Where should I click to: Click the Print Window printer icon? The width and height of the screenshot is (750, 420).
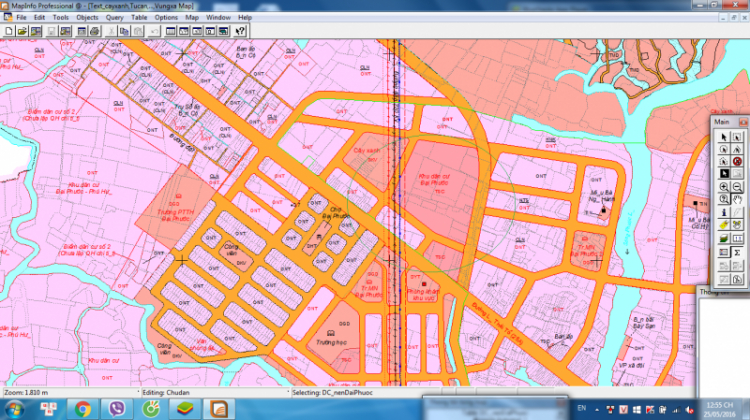95,32
